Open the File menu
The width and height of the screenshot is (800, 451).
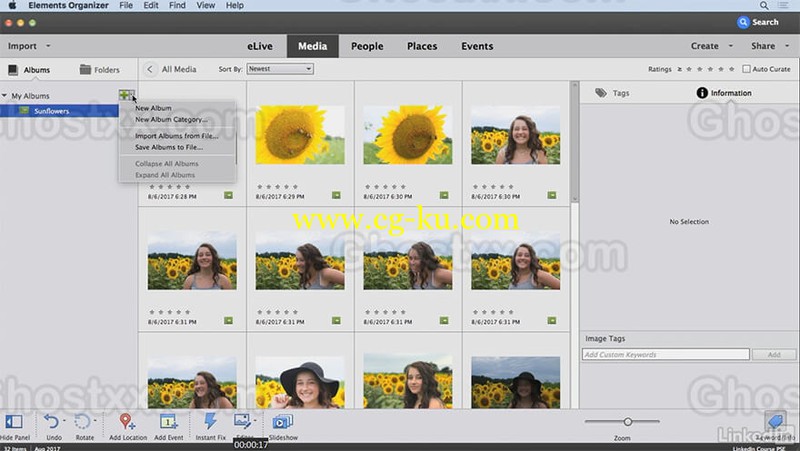pyautogui.click(x=126, y=5)
